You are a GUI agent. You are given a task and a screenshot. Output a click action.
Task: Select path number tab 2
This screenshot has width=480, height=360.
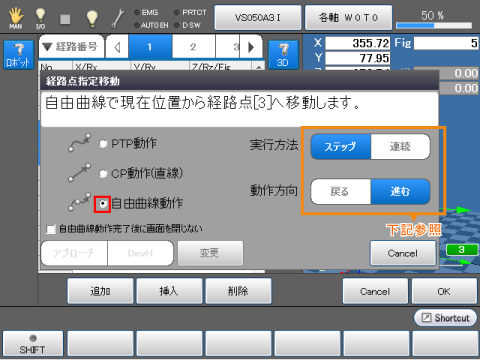(193, 47)
